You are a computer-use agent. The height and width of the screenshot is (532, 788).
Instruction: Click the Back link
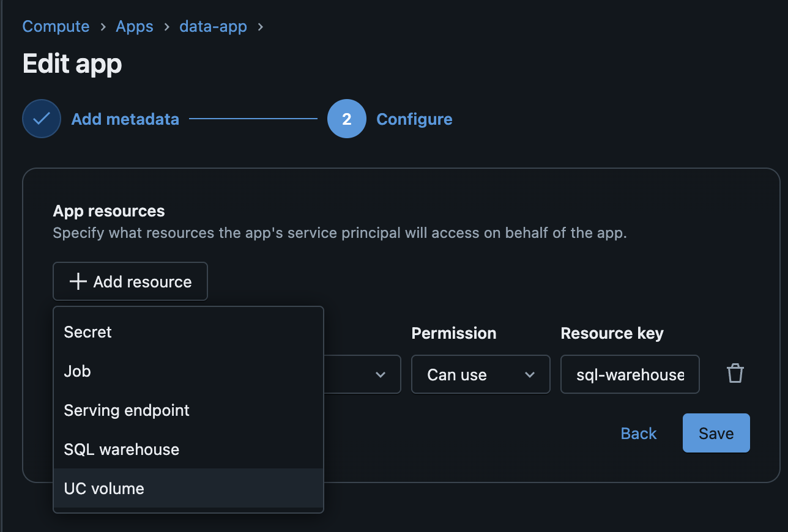click(638, 433)
